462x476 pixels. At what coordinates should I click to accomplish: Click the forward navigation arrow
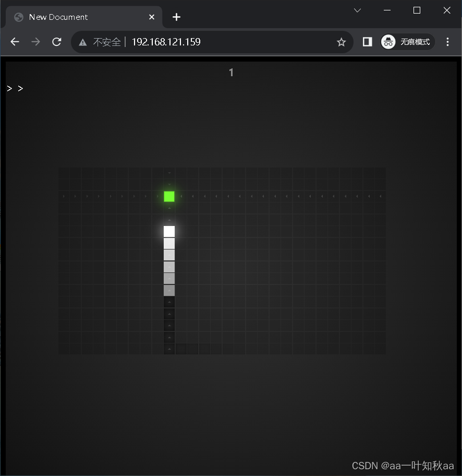36,42
